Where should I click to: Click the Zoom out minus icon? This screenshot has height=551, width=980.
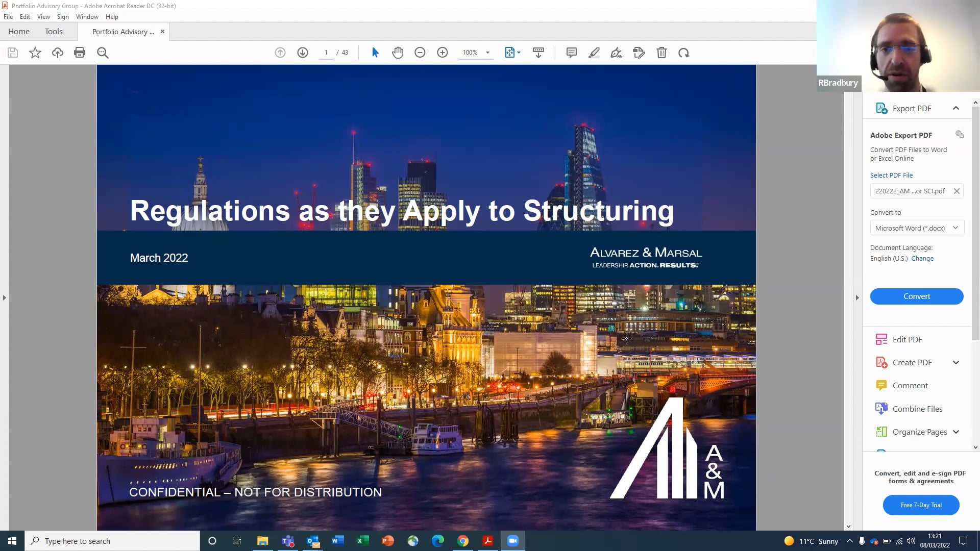[x=420, y=53]
